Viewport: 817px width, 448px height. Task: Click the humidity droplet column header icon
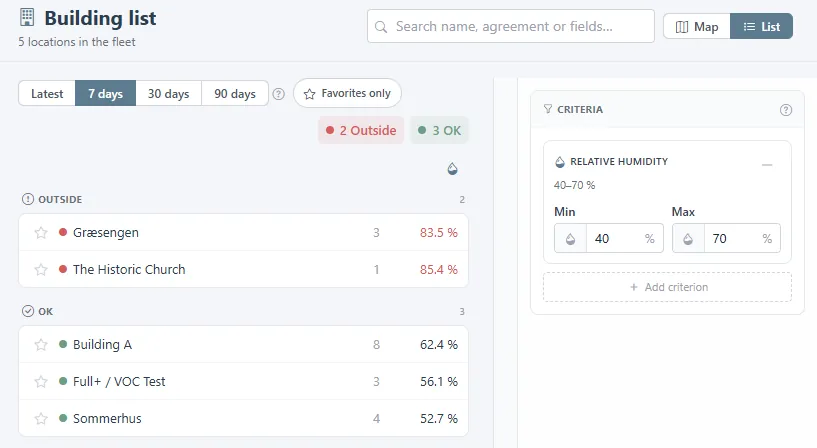coord(452,169)
